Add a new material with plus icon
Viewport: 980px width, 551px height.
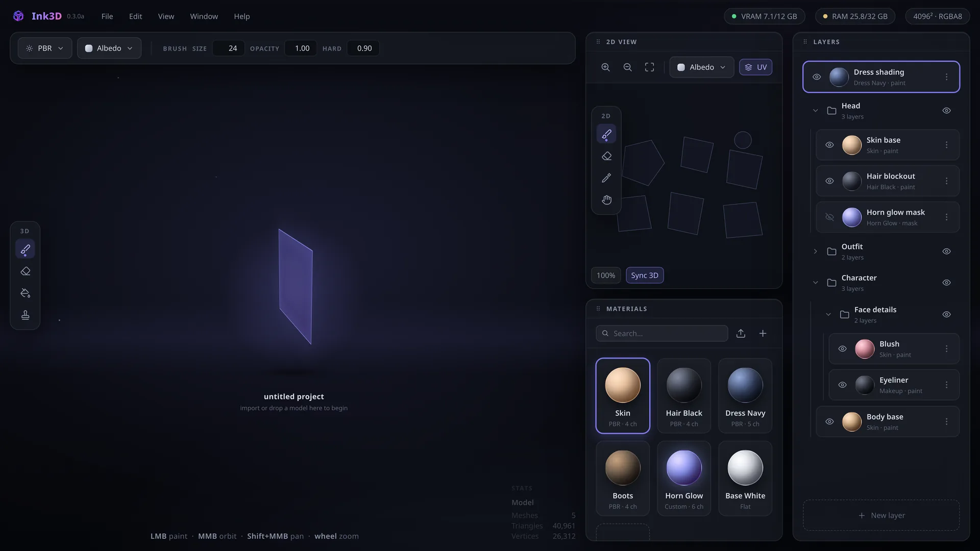763,334
